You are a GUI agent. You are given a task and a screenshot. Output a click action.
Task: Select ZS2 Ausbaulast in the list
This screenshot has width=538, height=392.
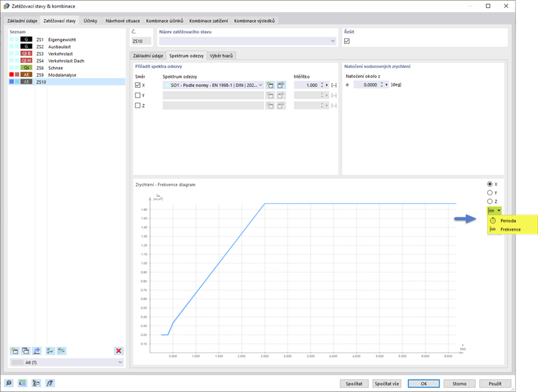(67, 47)
